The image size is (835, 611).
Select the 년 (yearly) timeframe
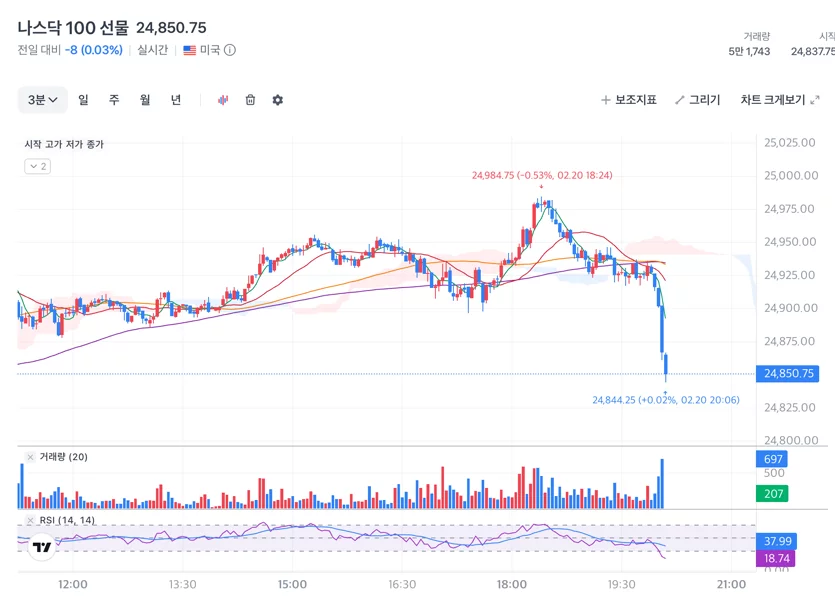(x=176, y=100)
